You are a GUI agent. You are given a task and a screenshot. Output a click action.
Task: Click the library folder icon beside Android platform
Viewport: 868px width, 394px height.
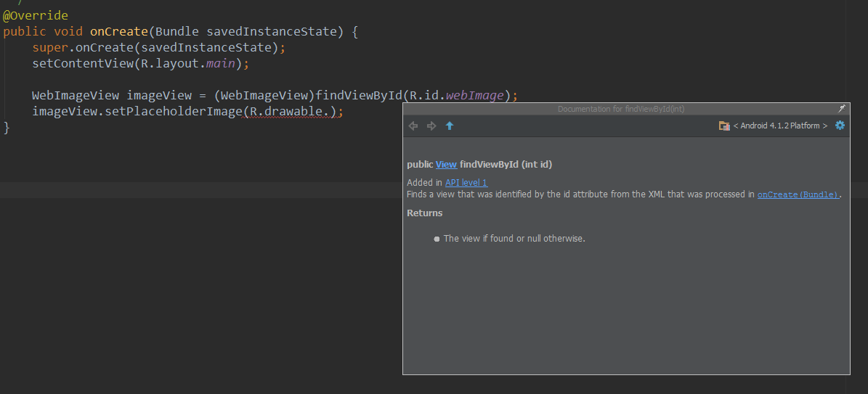pyautogui.click(x=724, y=126)
